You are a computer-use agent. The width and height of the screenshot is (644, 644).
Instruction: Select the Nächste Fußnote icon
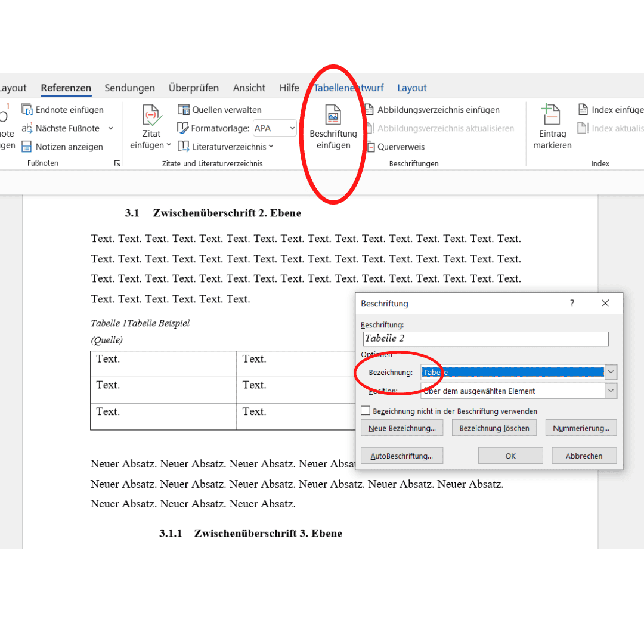[x=27, y=128]
